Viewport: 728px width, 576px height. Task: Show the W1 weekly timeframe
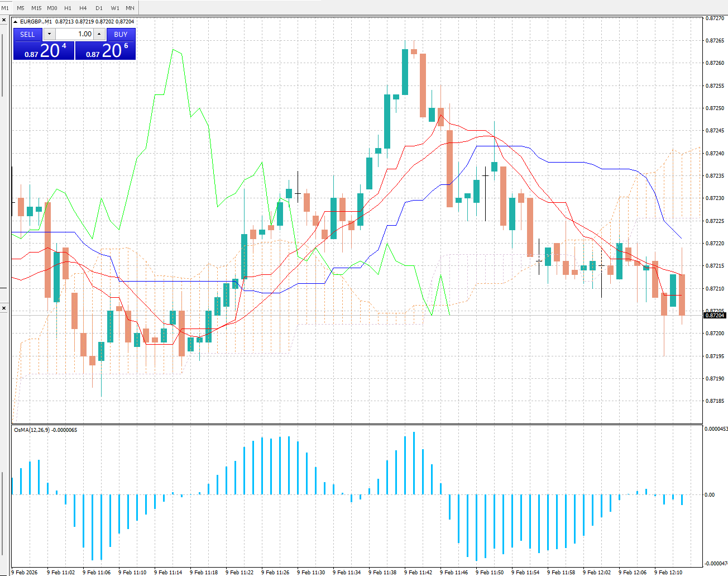(114, 8)
